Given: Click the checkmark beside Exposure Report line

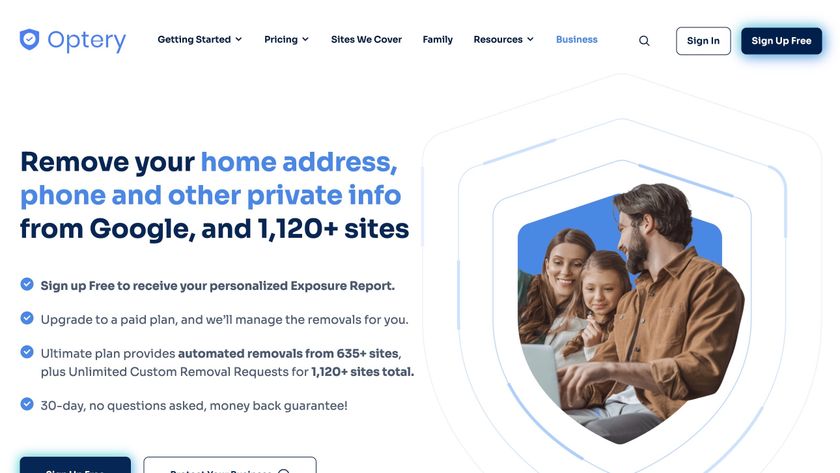Looking at the screenshot, I should coord(27,284).
